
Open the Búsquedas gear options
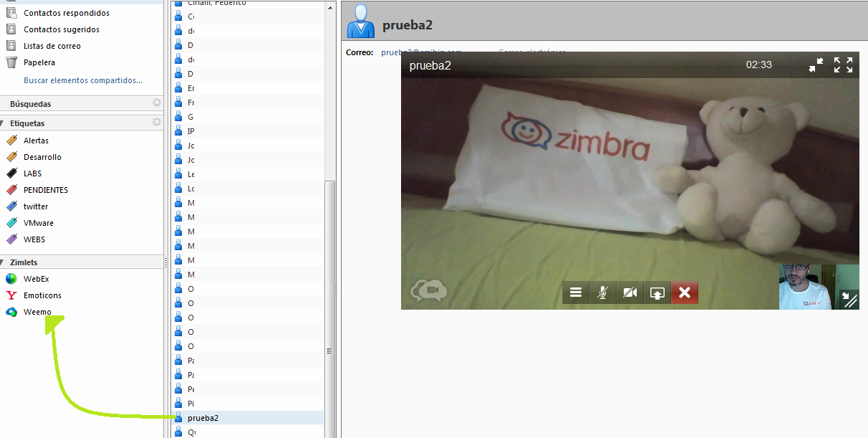coord(157,103)
